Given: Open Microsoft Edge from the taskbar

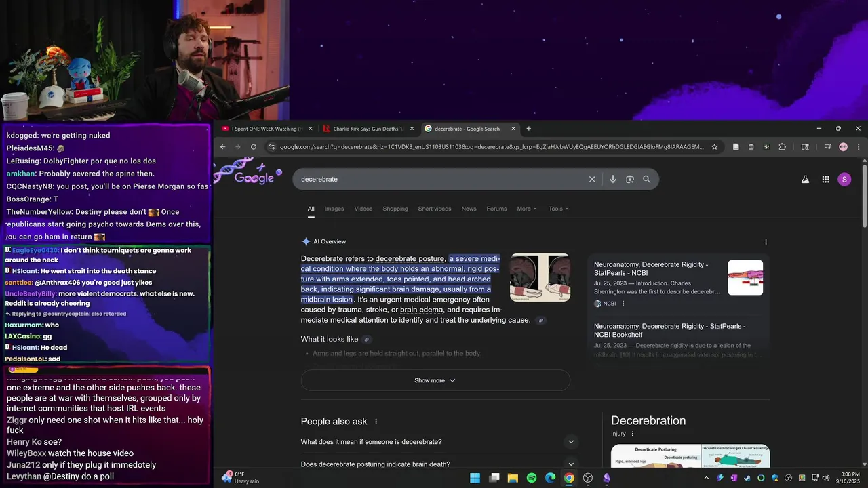Looking at the screenshot, I should tap(551, 478).
